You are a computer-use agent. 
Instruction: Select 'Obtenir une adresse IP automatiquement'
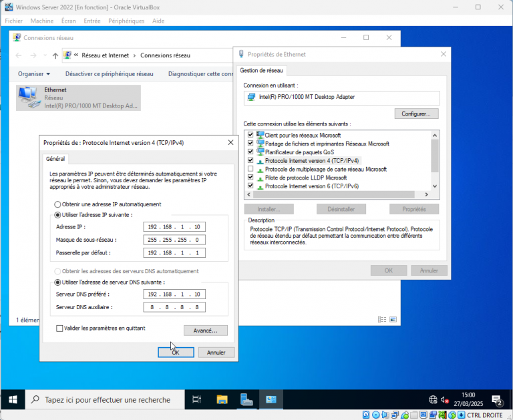point(57,204)
